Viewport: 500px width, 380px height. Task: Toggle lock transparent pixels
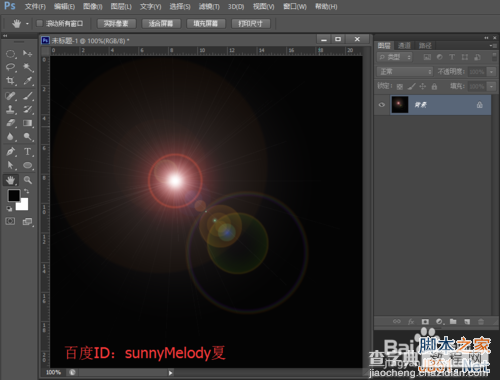coord(400,87)
